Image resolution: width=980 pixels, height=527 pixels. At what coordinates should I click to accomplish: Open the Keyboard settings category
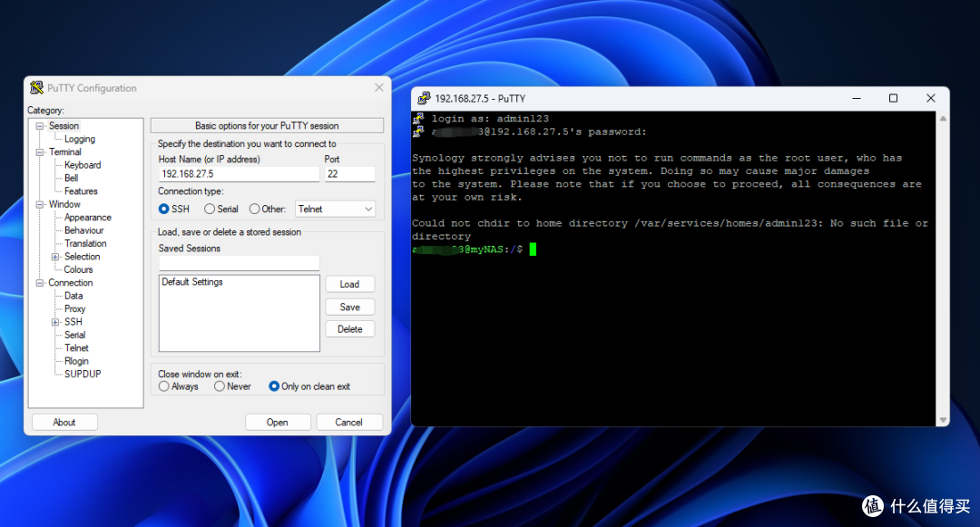(83, 165)
